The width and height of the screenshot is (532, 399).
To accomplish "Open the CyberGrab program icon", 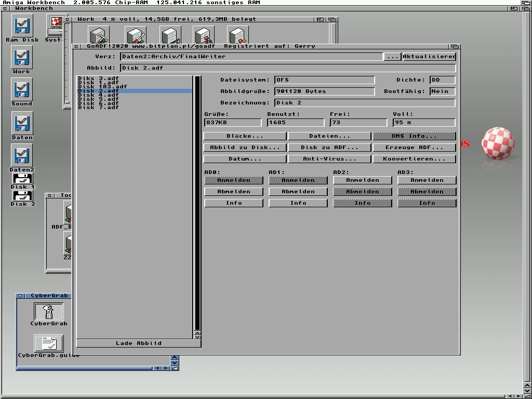I will click(x=49, y=312).
